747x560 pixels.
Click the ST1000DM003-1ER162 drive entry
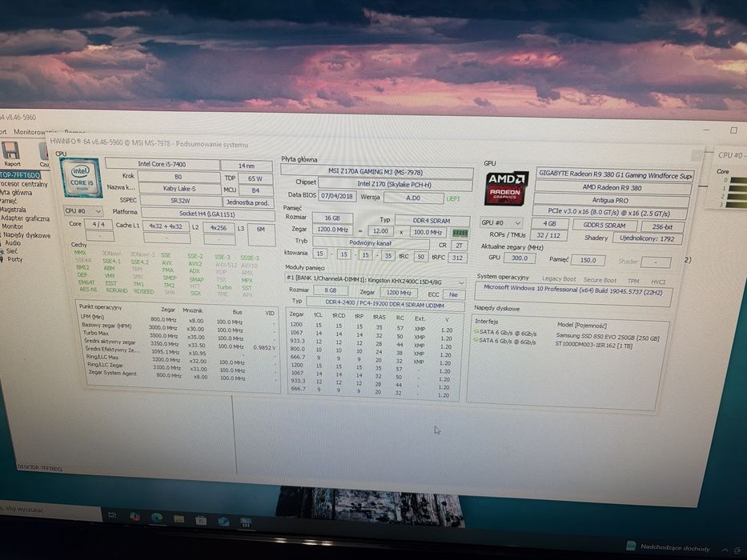point(593,345)
